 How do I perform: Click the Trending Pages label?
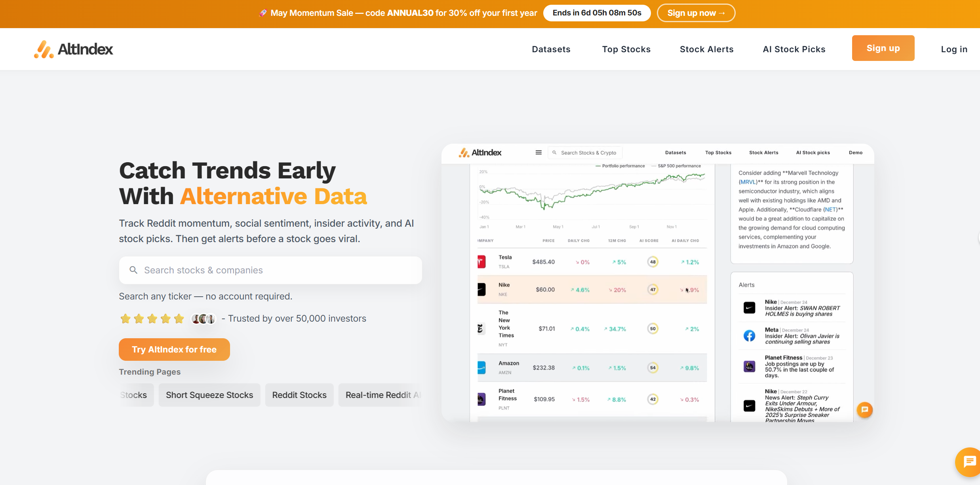(150, 372)
